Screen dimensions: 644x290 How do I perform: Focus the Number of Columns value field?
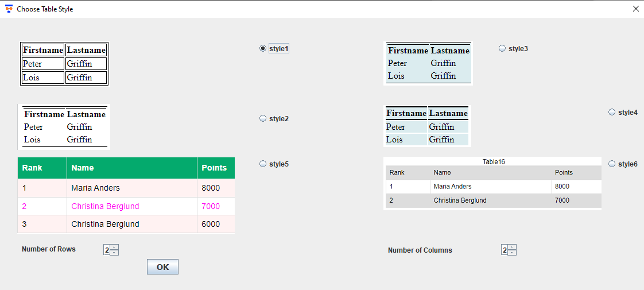505,250
